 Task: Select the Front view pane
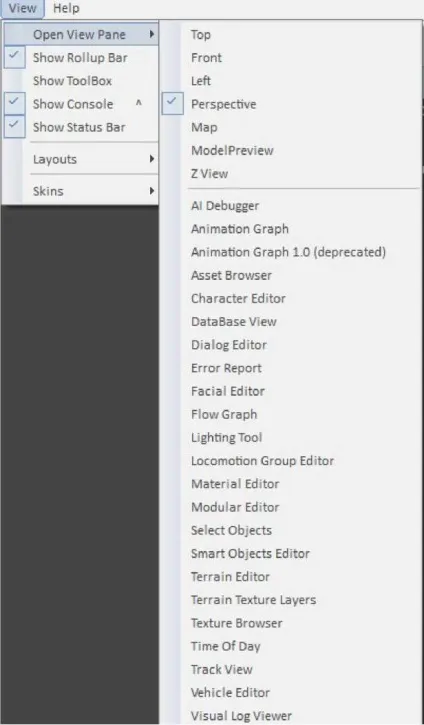click(x=291, y=58)
